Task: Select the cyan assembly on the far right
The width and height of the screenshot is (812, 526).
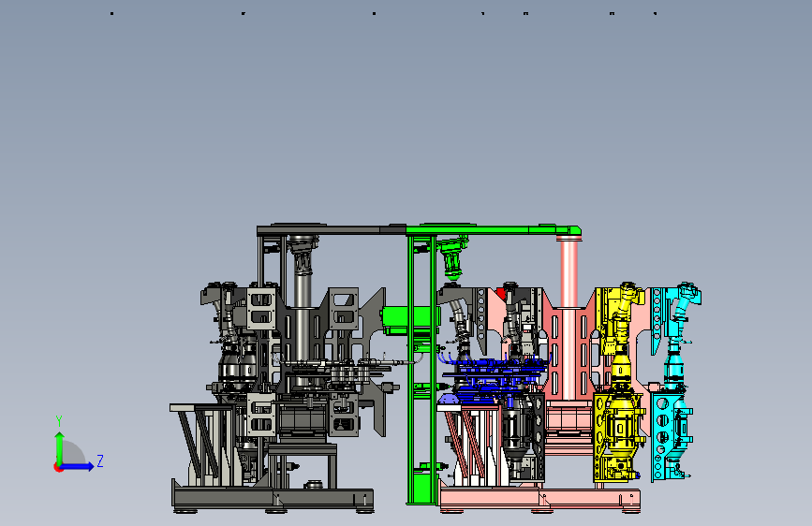Action: tap(674, 382)
